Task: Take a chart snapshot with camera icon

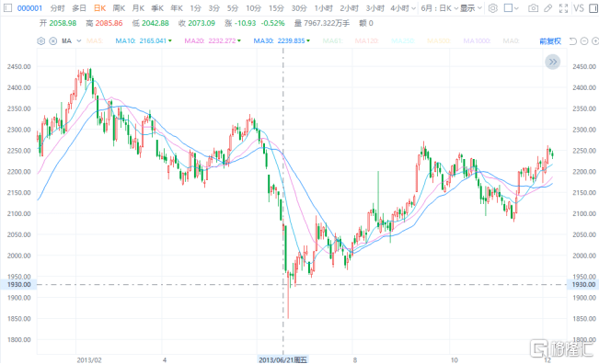Action: [534, 8]
